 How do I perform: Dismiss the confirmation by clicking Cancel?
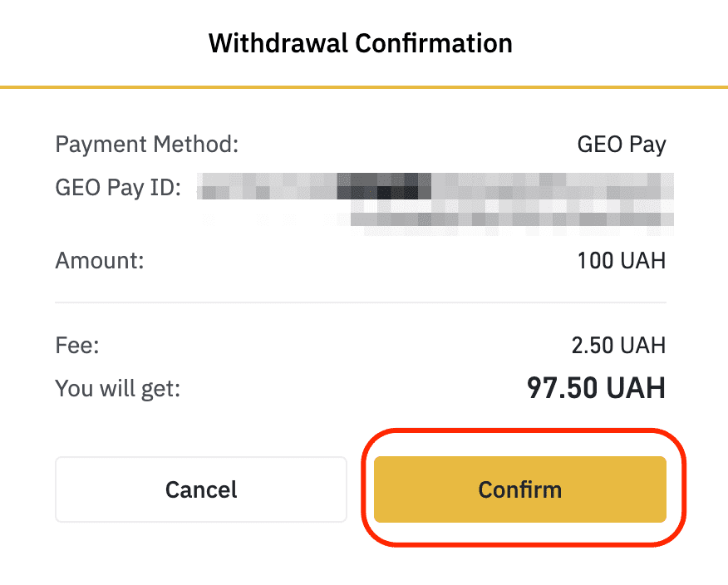200,489
